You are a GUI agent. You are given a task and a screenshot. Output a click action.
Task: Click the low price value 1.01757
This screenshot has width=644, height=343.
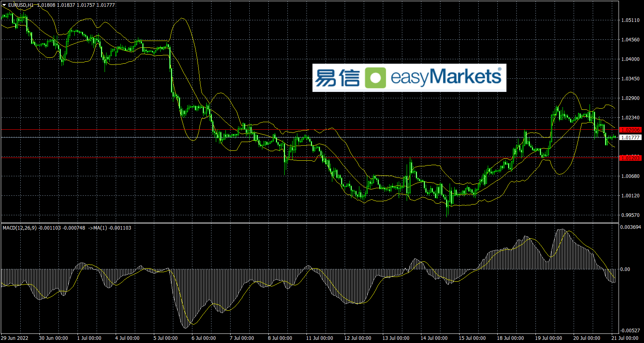[86, 5]
